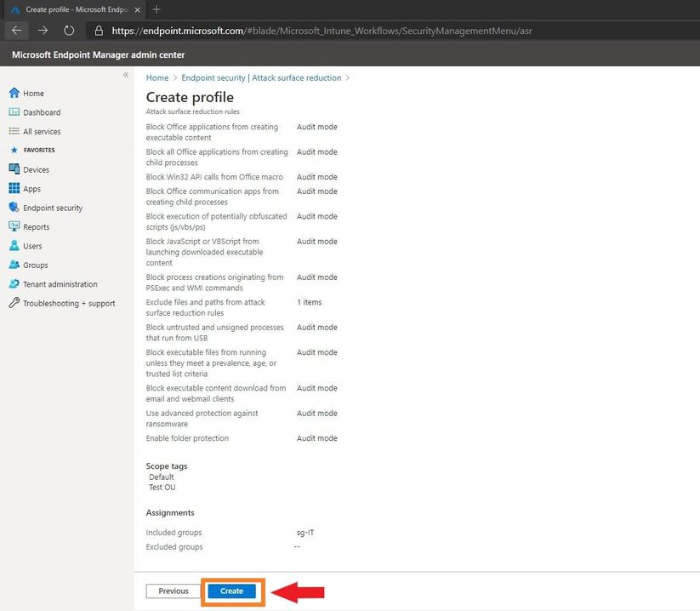Viewport: 700px width, 611px height.
Task: Close the Create profile browser tab
Action: click(x=137, y=9)
